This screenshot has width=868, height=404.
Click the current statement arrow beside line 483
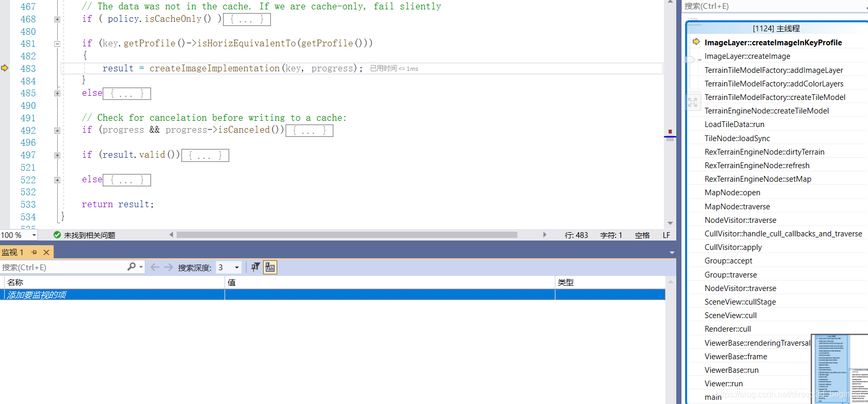tap(5, 68)
